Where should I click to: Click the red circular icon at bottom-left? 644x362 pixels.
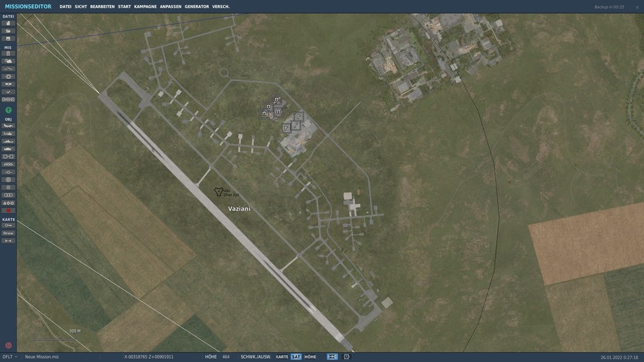(8, 345)
